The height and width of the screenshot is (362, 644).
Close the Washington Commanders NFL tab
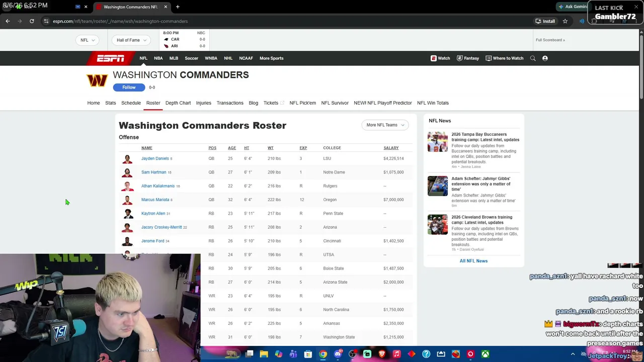point(166,7)
